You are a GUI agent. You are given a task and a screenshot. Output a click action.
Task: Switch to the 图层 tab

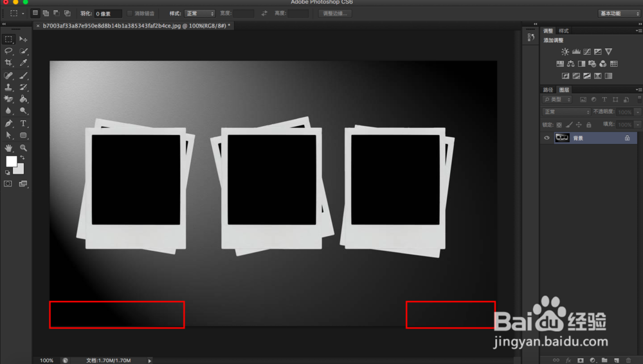565,90
